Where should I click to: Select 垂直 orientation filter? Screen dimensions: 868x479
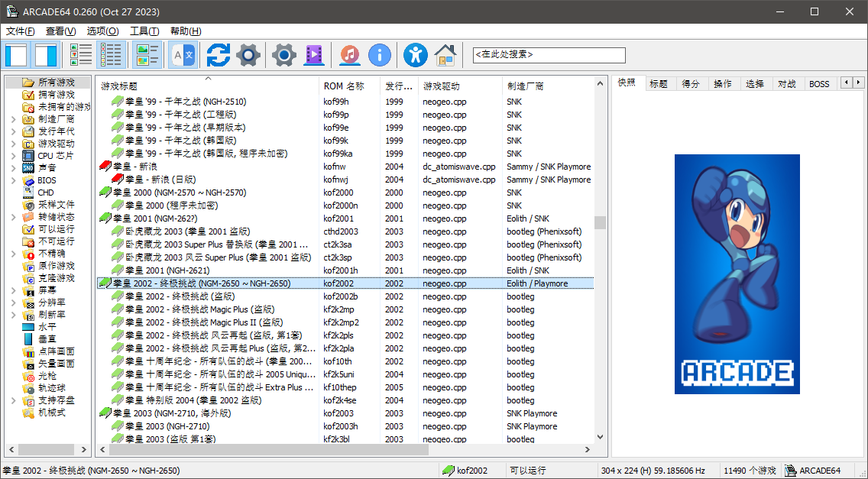coord(47,339)
